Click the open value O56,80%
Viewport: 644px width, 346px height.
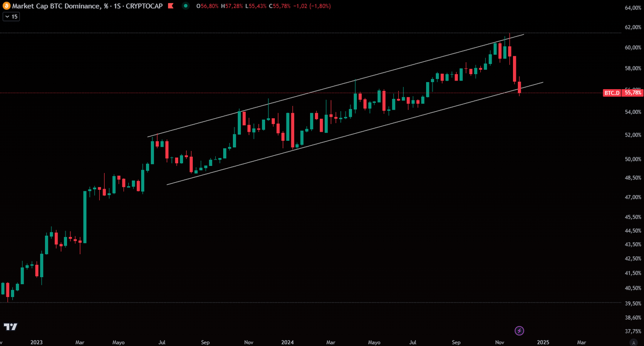click(209, 6)
